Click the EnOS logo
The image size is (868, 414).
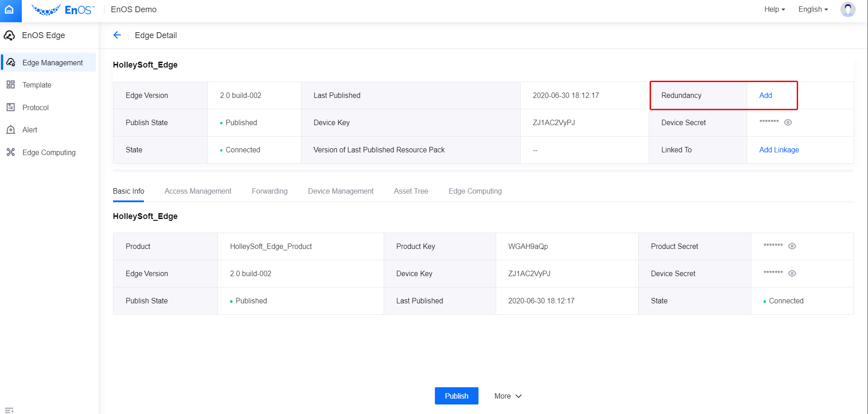pos(64,10)
